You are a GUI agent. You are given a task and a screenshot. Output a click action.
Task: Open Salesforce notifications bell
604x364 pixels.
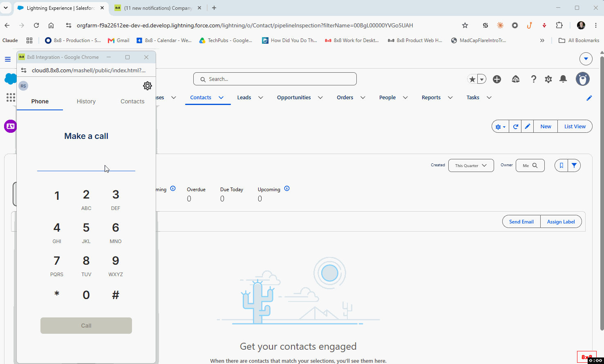click(563, 79)
